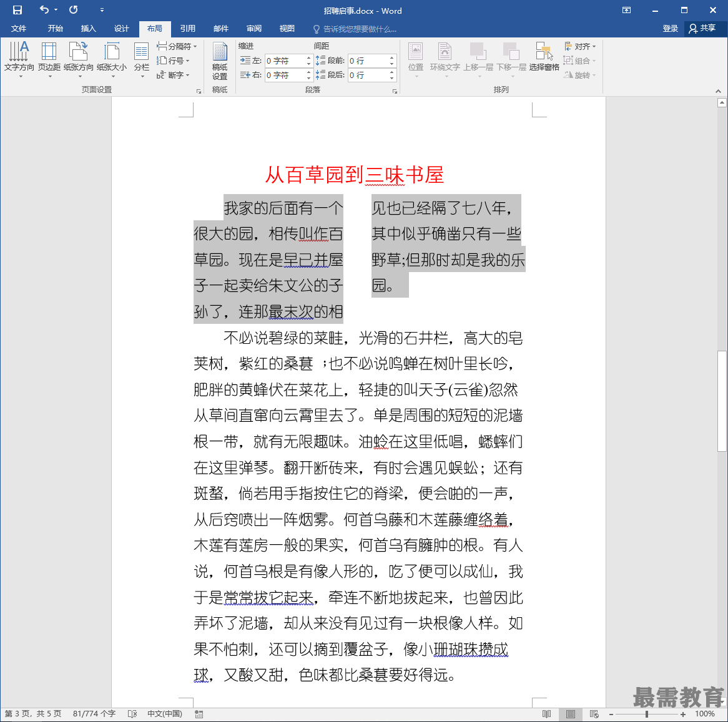Switch to the 引用 tab
This screenshot has height=722, width=728.
[x=187, y=29]
